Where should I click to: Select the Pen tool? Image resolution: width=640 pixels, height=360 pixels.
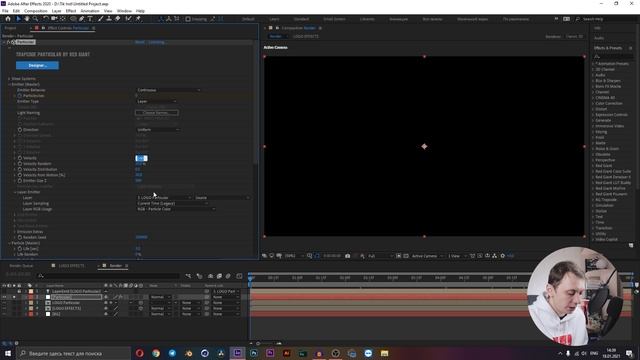coord(82,19)
